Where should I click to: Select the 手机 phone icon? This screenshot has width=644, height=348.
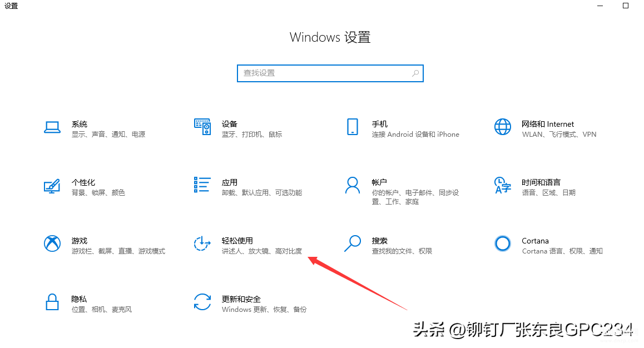353,127
